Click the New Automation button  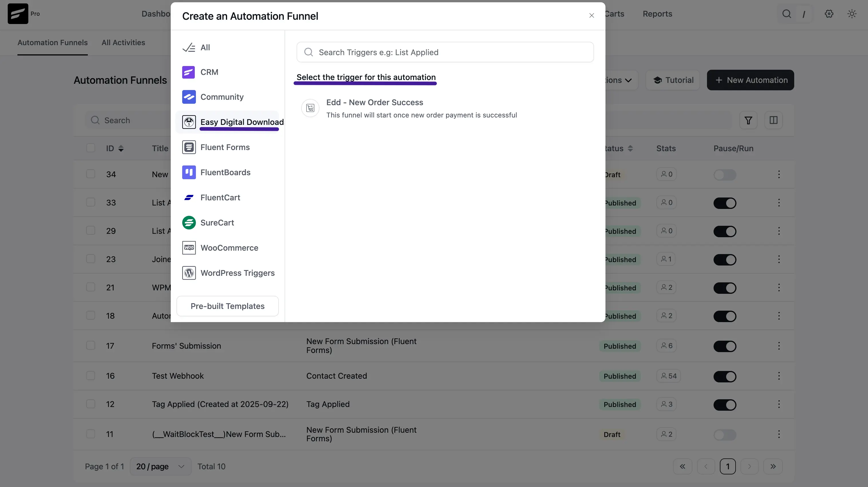point(750,80)
